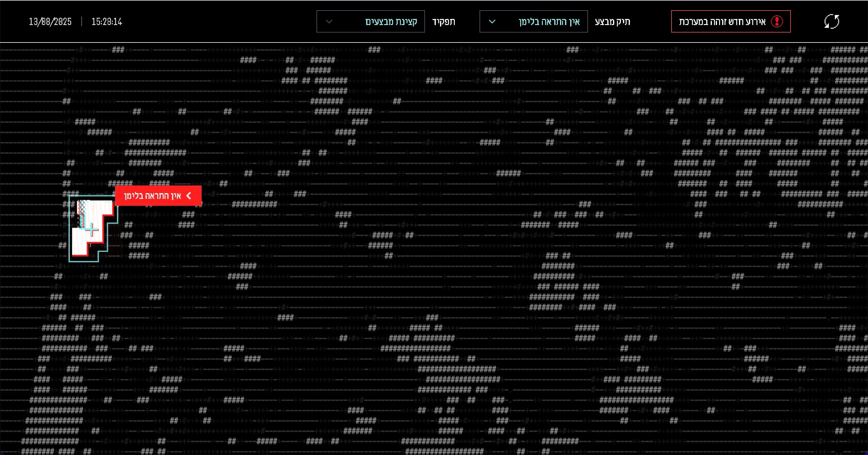Screen dimensions: 868x455
Task: Expand the תיק מבצע dropdown arrow
Action: (x=492, y=22)
